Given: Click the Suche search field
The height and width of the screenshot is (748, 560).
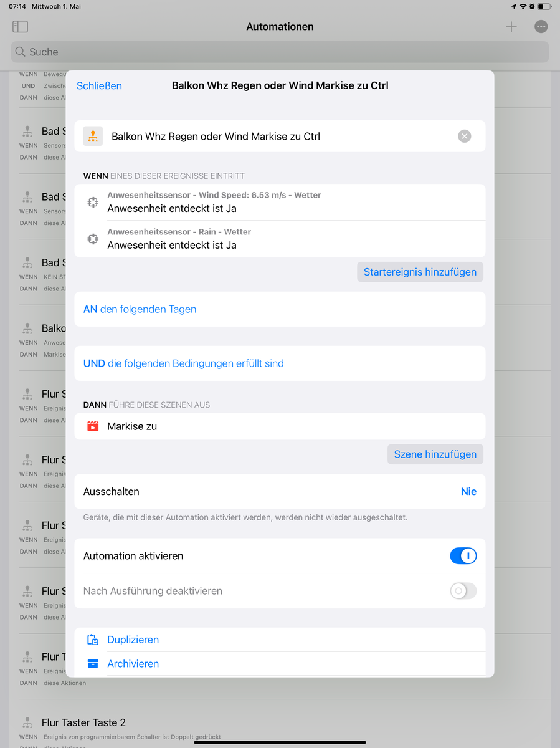Looking at the screenshot, I should (x=280, y=52).
